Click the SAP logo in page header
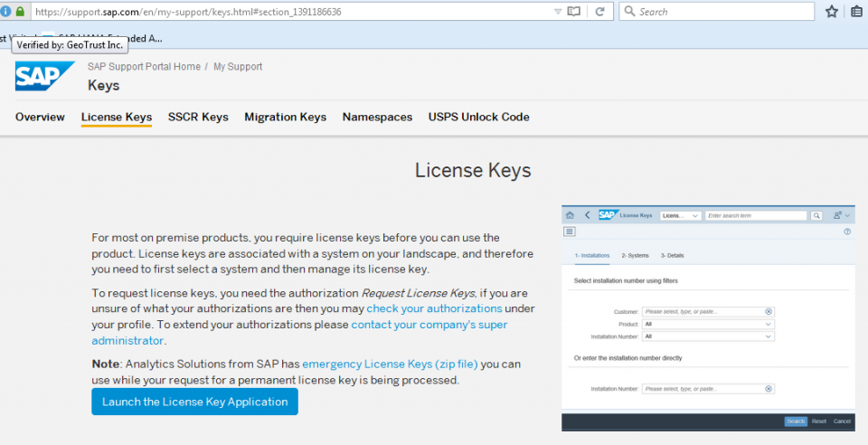This screenshot has width=868, height=445. click(x=44, y=77)
